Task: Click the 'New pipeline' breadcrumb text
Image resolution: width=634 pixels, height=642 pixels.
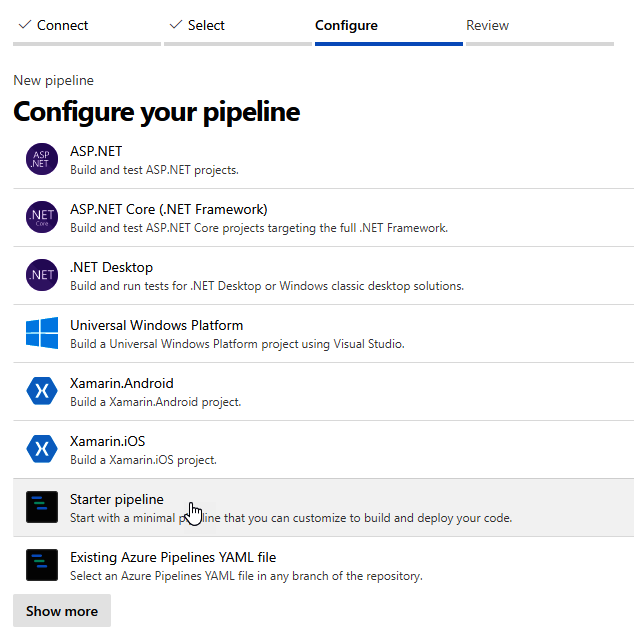Action: [x=54, y=80]
